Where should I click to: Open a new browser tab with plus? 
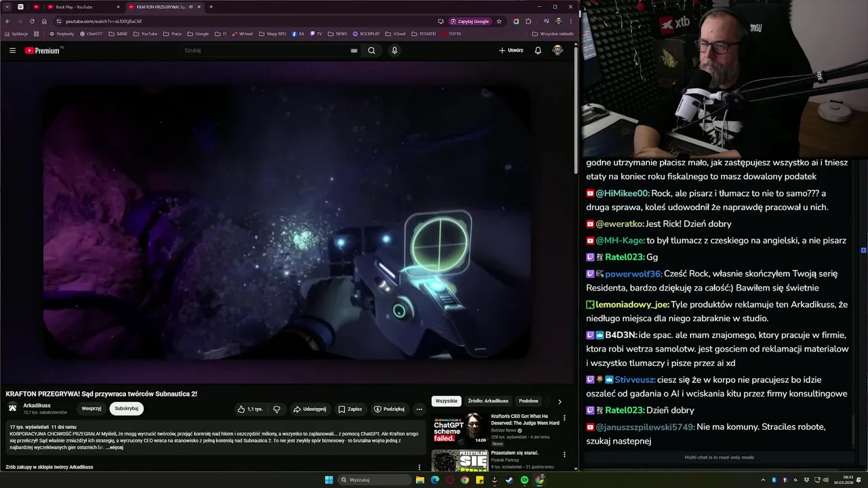pos(211,7)
